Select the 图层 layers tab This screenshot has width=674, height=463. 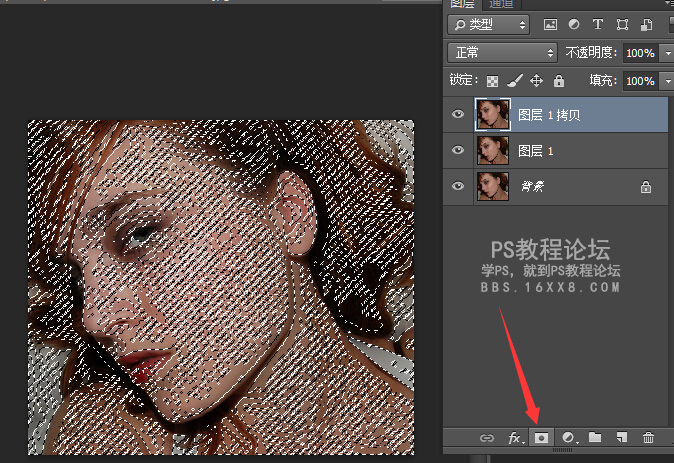463,3
